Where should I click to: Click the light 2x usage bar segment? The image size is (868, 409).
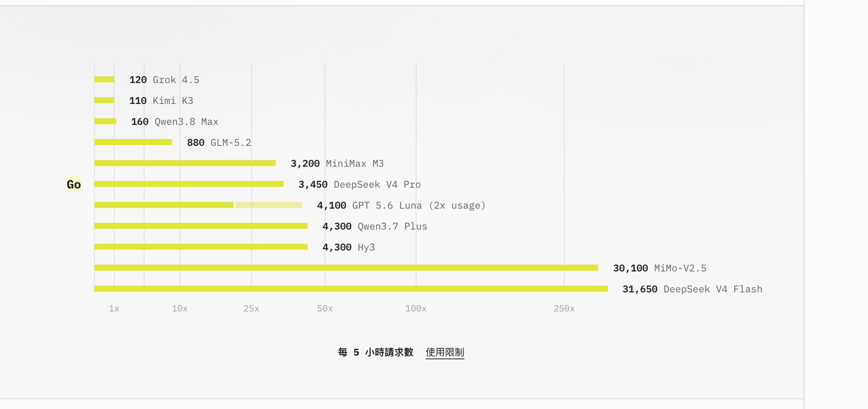(269, 205)
